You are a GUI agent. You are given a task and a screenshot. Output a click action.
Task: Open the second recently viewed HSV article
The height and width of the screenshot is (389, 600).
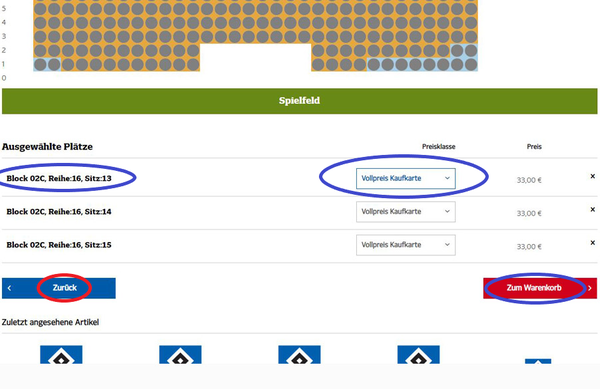(180, 355)
